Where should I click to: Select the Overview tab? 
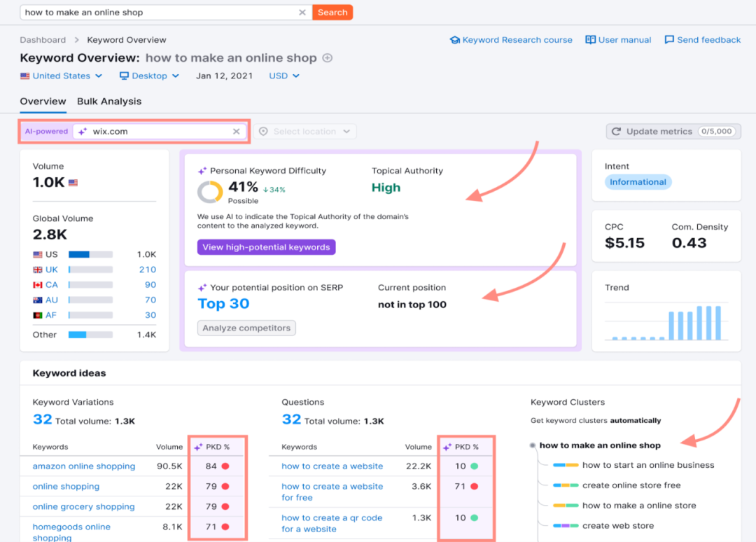pos(43,102)
